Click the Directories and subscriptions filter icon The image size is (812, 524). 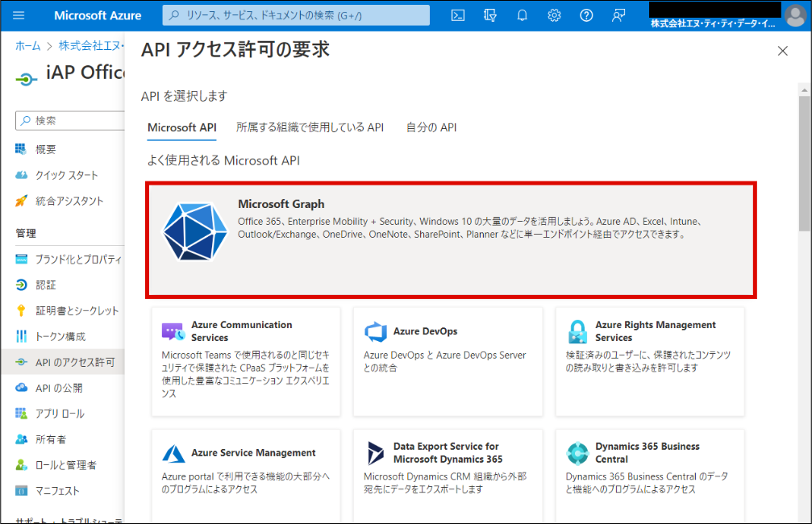pyautogui.click(x=489, y=15)
